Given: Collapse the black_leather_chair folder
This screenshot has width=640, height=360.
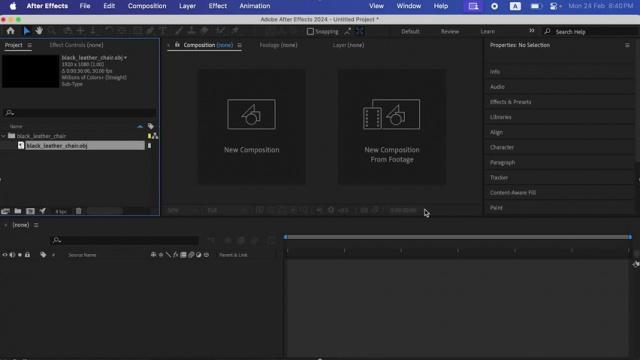Looking at the screenshot, I should click(x=4, y=136).
